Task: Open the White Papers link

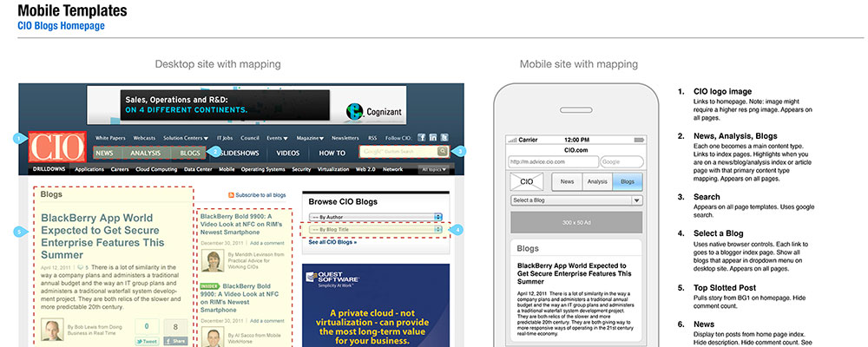Action: pyautogui.click(x=110, y=138)
